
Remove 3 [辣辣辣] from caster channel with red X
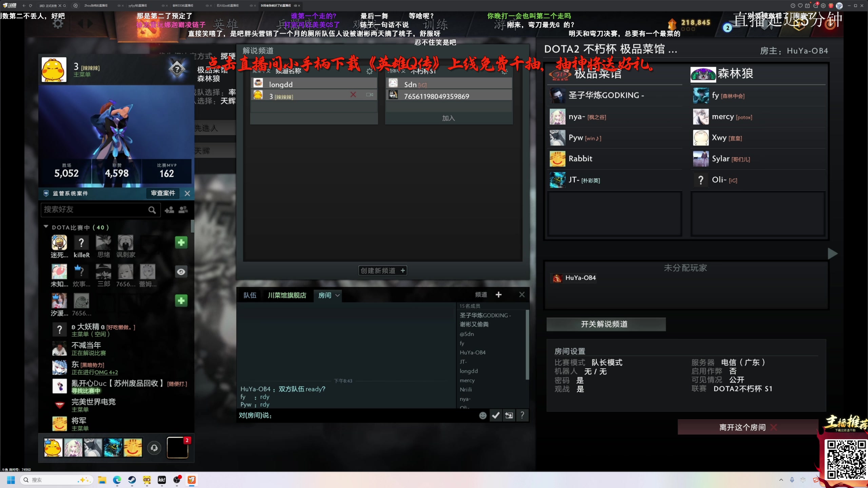353,95
